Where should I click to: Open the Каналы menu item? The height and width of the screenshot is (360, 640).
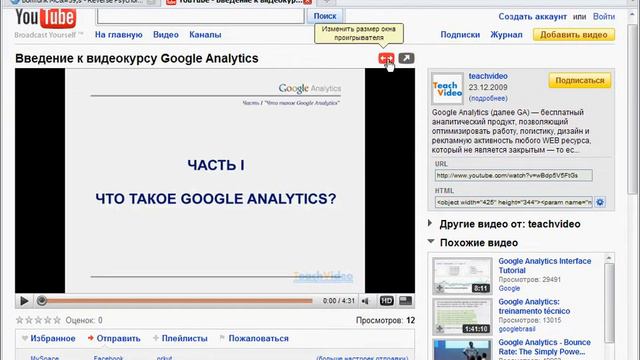click(x=205, y=35)
